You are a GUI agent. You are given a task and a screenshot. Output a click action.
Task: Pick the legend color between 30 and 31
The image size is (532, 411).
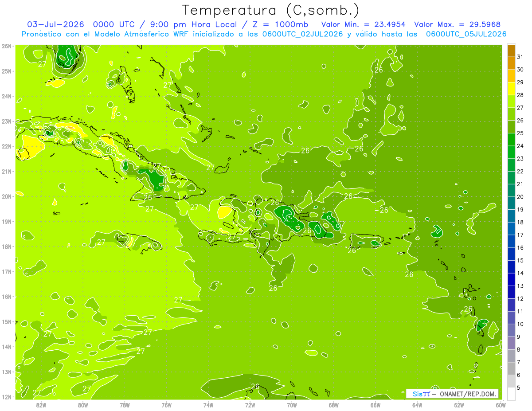[511, 63]
